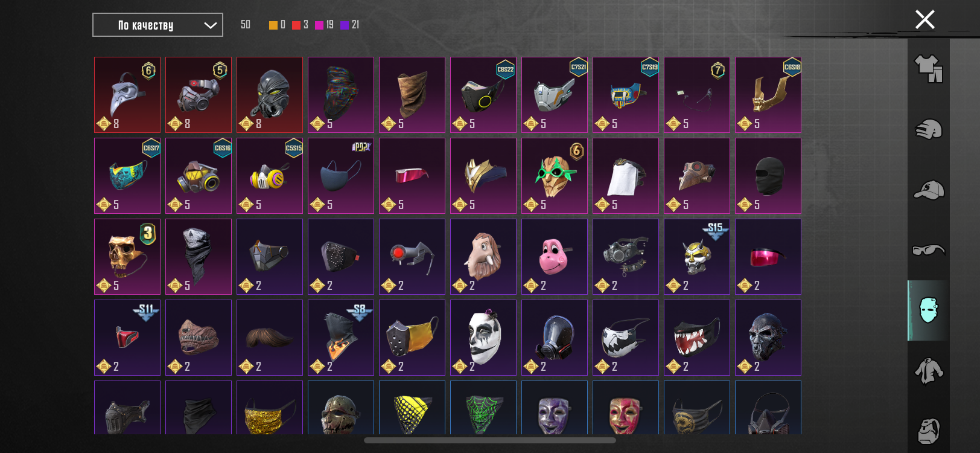Filter by orange quality color square

coord(273,25)
